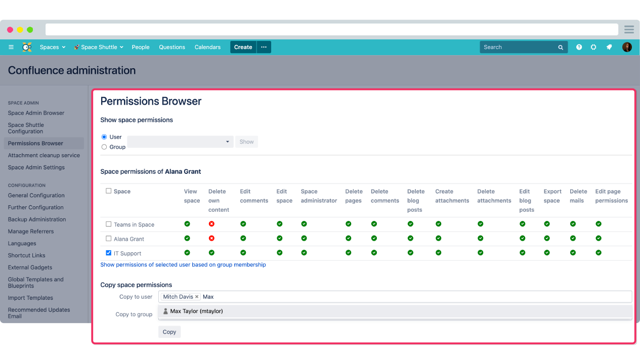Click the hamburger sidebar toggle icon

11,47
